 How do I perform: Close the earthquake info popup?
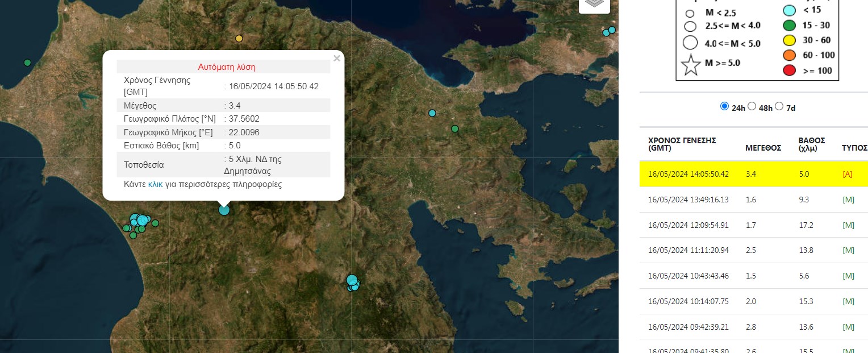coord(337,58)
